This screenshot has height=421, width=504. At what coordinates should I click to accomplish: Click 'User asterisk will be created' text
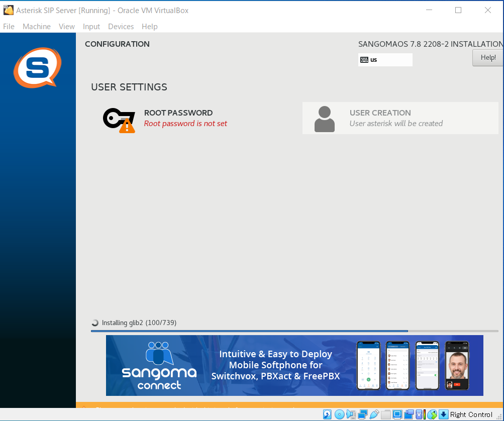click(396, 124)
